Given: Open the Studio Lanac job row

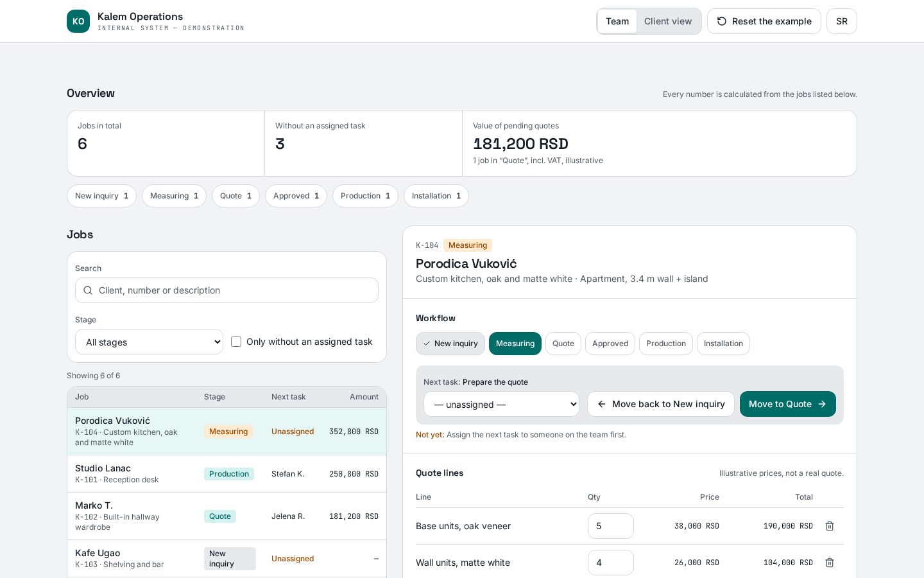Looking at the screenshot, I should [227, 474].
